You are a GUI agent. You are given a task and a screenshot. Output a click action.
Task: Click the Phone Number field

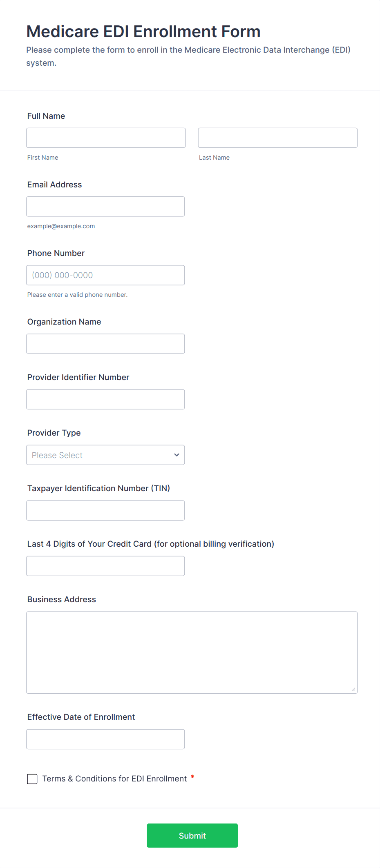coord(105,275)
